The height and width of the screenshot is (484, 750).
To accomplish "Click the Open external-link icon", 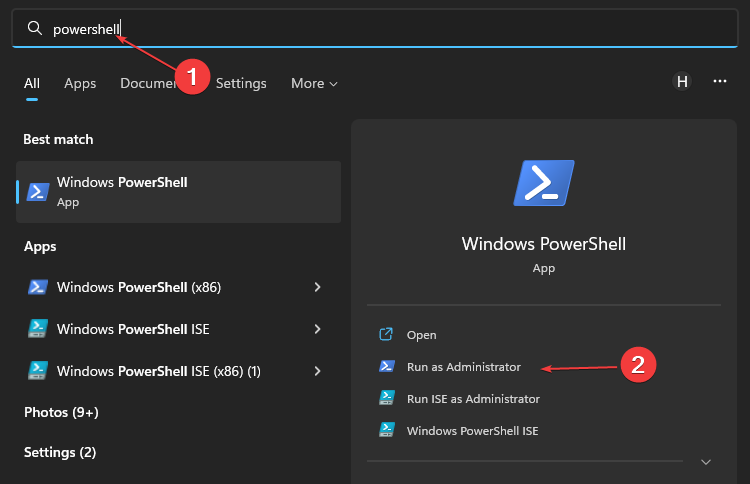I will pos(386,334).
